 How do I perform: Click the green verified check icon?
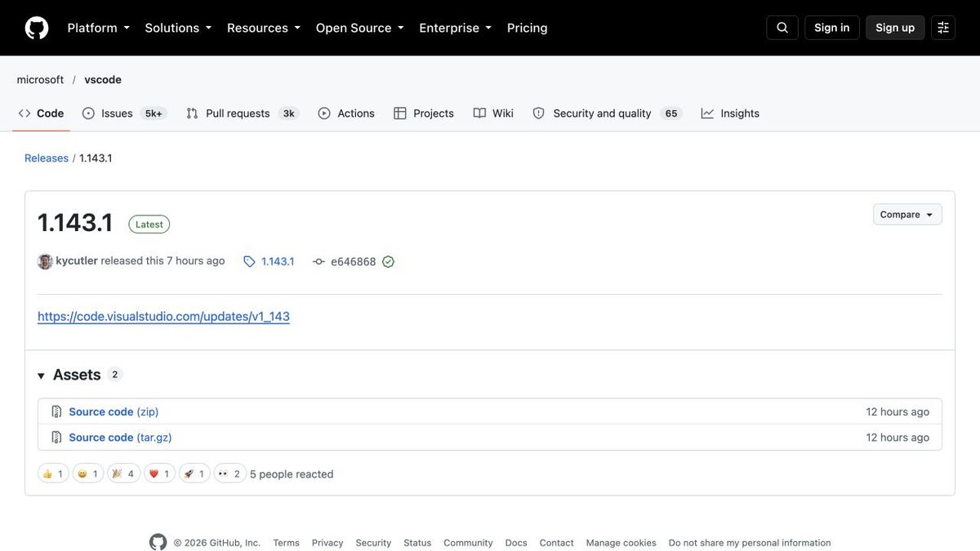tap(388, 261)
